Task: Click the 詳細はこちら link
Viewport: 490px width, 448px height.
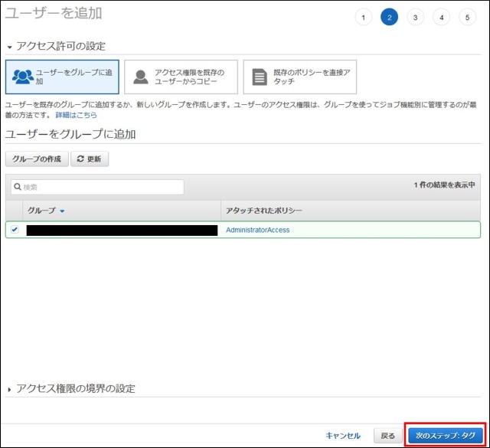Action: (x=76, y=115)
